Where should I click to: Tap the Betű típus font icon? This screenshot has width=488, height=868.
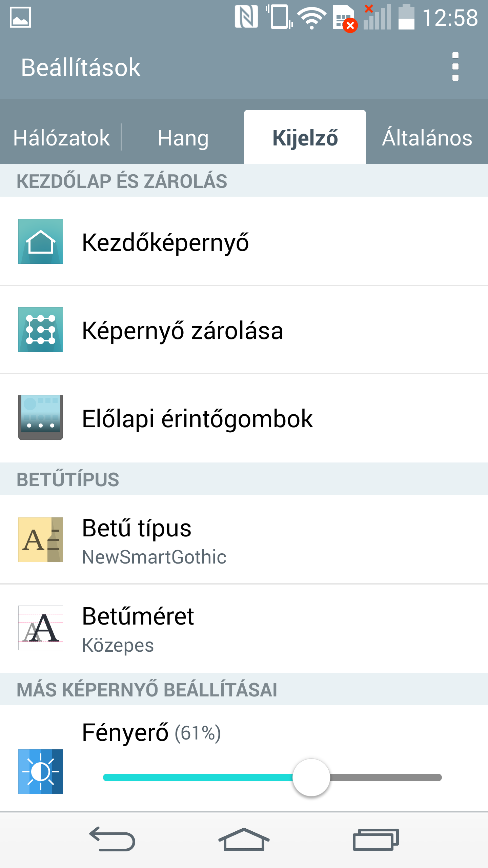click(41, 540)
